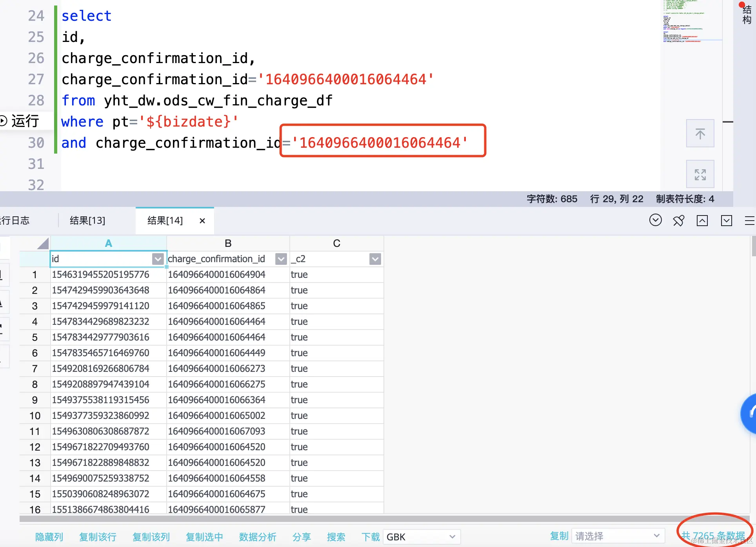Screen dimensions: 756x547
Task: Click the circled down-arrow icon in results toolbar
Action: [x=655, y=220]
